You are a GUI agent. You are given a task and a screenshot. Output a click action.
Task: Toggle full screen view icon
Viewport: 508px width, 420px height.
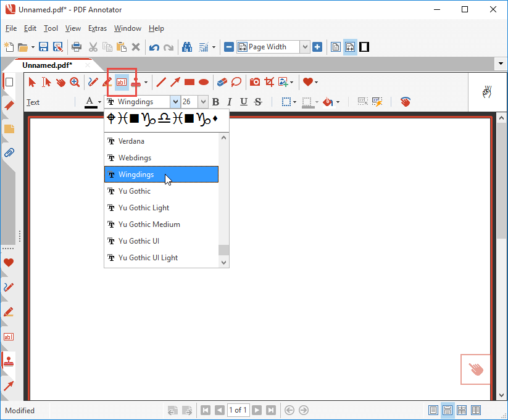[x=364, y=47]
